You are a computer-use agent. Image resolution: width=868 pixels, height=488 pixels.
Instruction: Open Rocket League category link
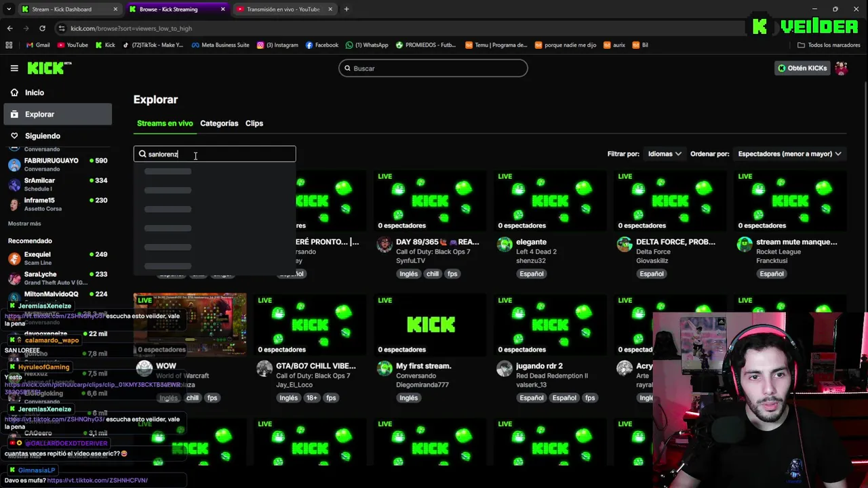click(x=780, y=252)
